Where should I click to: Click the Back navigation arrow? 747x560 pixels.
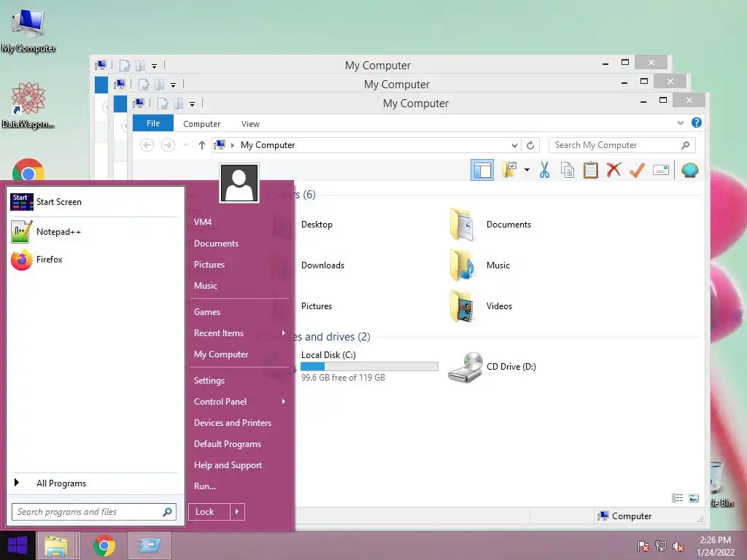coord(147,145)
